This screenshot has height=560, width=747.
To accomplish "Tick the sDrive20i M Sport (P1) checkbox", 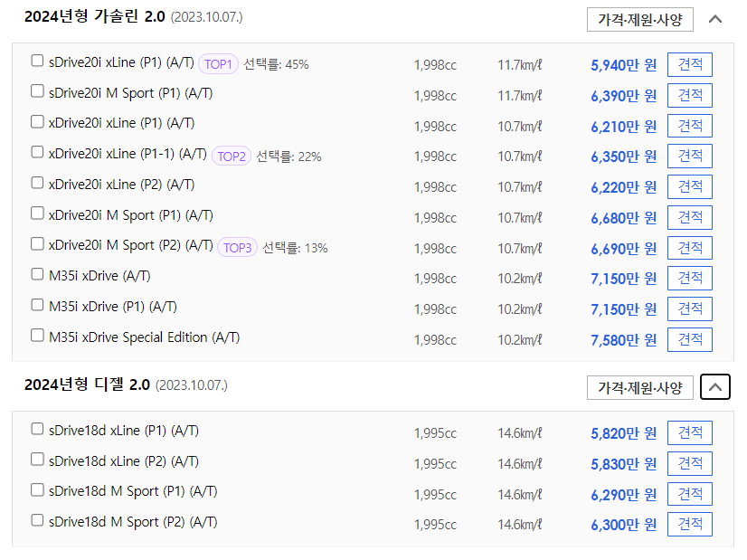I will [x=37, y=91].
